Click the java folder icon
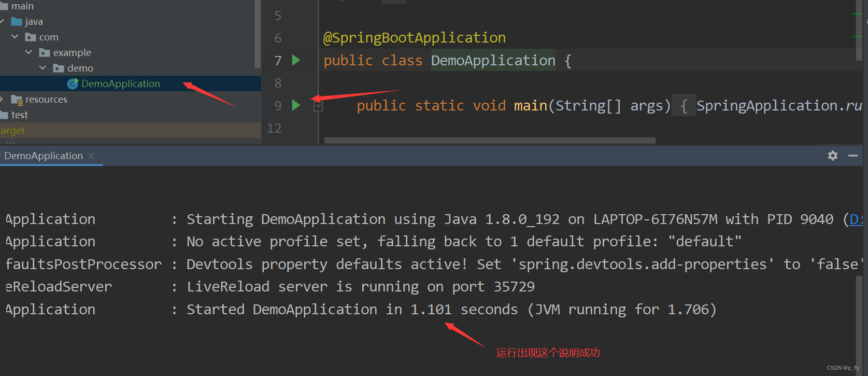The image size is (868, 376). click(17, 22)
